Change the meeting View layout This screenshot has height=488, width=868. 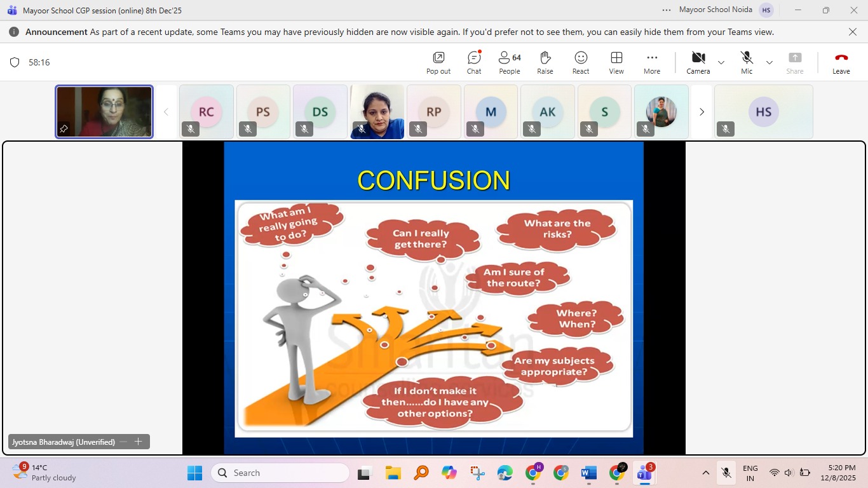(x=616, y=62)
